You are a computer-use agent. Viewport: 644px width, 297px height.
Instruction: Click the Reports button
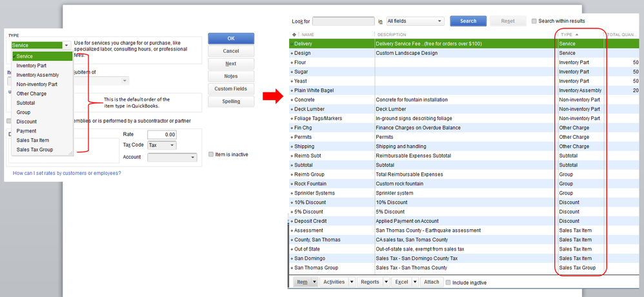click(370, 282)
